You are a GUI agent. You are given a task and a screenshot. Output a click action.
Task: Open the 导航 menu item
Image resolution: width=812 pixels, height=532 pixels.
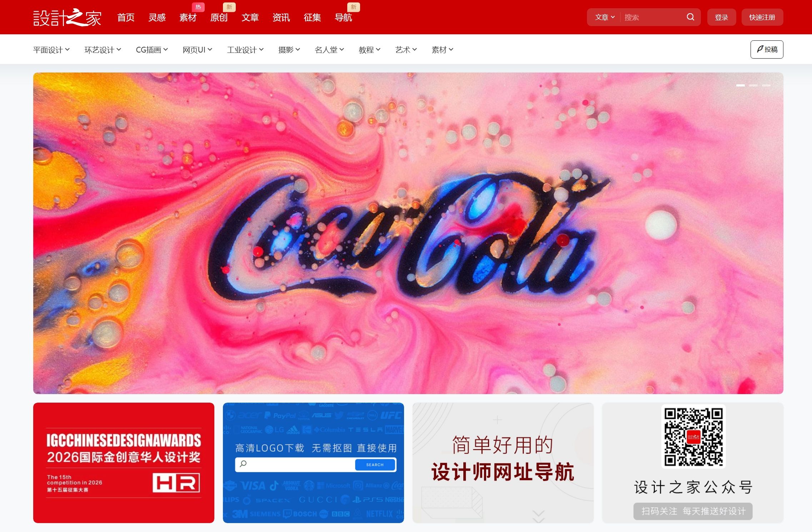[343, 18]
